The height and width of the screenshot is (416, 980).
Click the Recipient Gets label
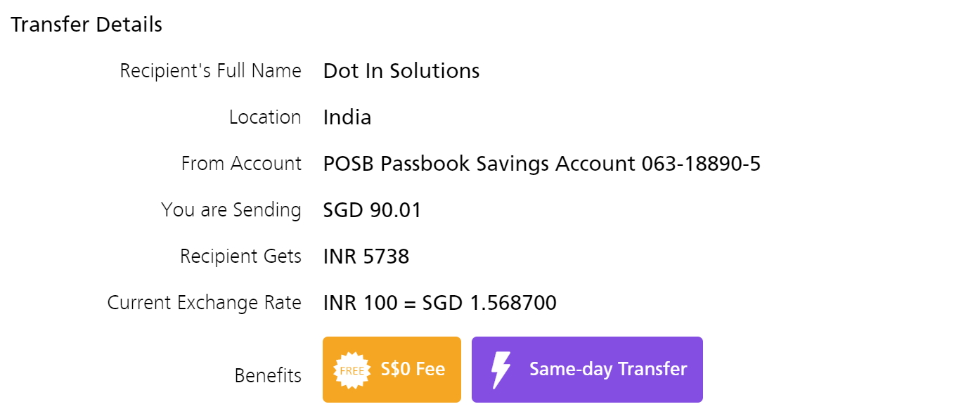click(240, 256)
